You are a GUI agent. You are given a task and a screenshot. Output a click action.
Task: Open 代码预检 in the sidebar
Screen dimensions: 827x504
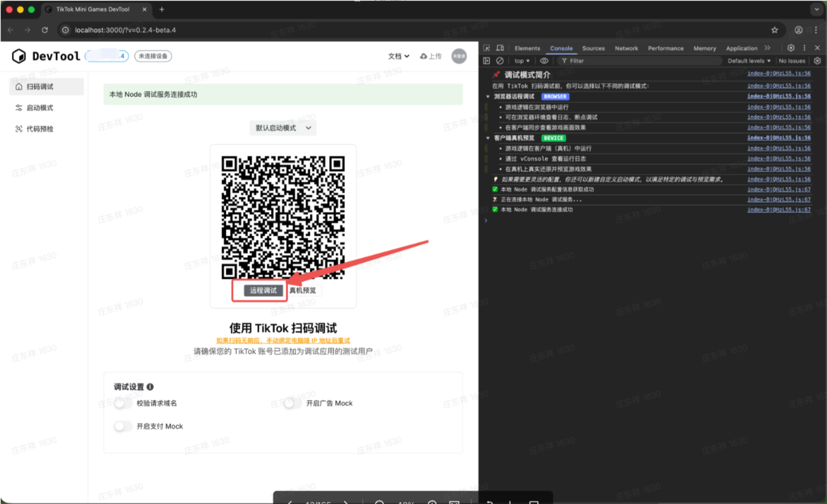(x=40, y=129)
